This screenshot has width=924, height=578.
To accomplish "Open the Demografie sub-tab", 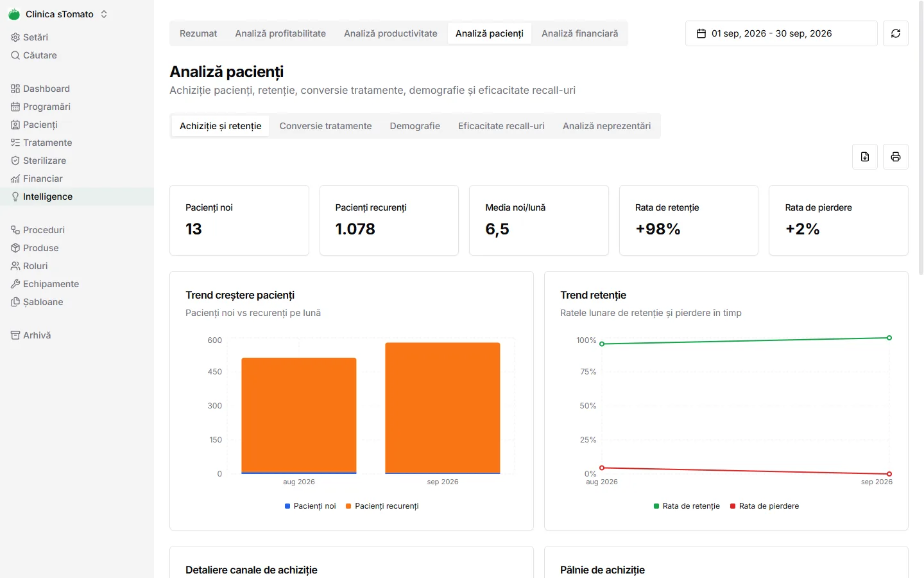I will pyautogui.click(x=415, y=126).
